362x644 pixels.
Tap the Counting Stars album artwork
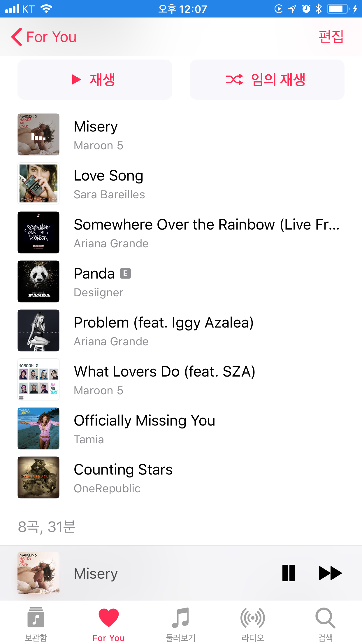coord(38,477)
